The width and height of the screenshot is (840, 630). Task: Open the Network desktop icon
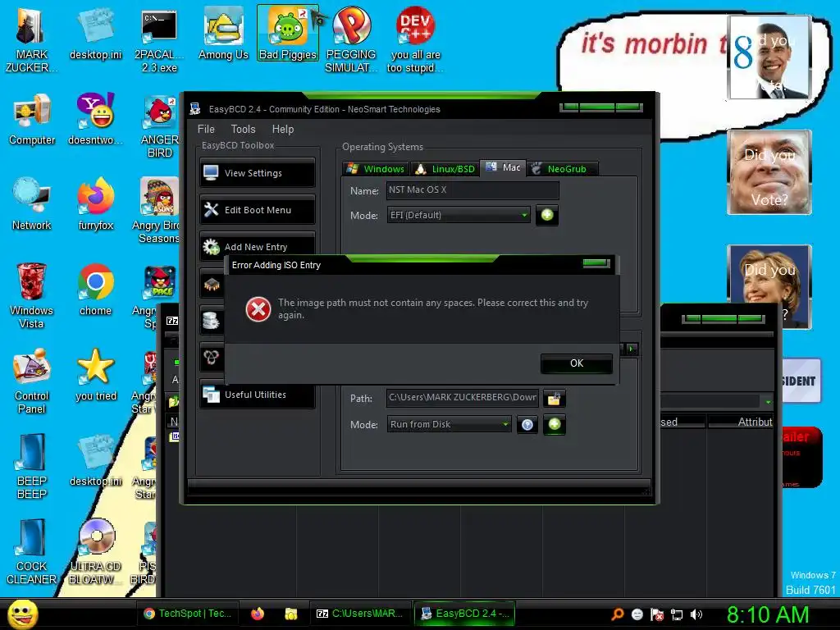point(32,204)
